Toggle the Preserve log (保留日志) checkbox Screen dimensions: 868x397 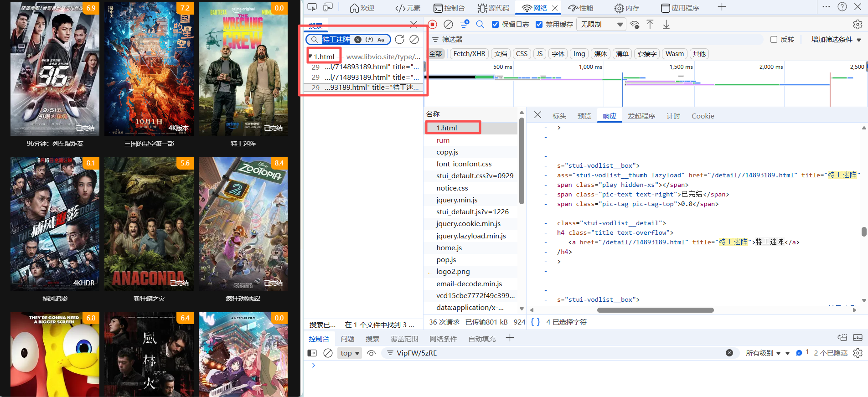tap(495, 25)
